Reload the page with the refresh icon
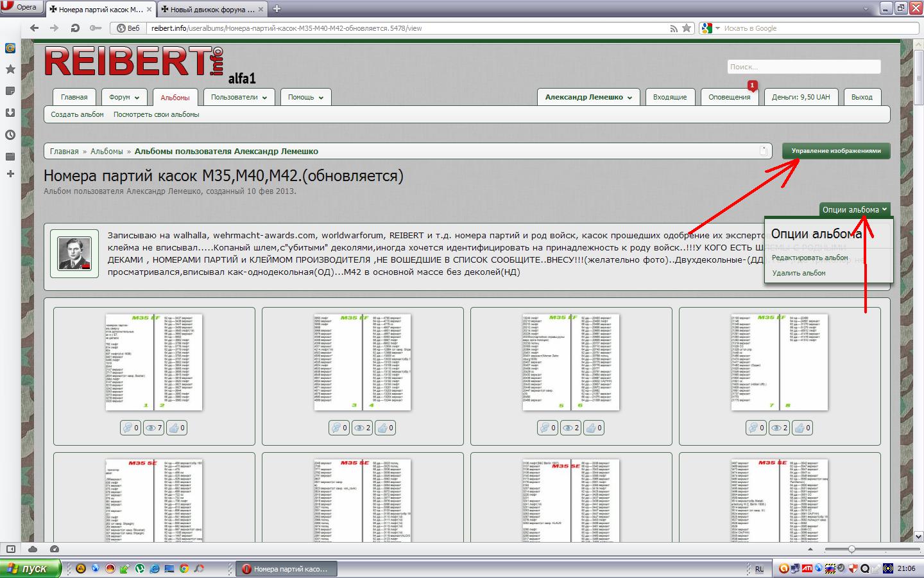The width and height of the screenshot is (924, 578). coord(75,28)
